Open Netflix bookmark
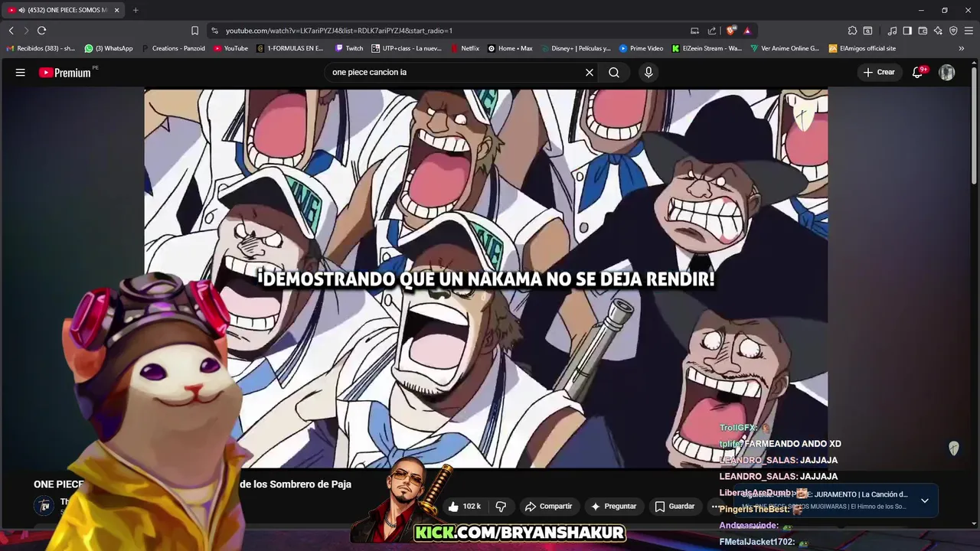The image size is (980, 551). [465, 48]
